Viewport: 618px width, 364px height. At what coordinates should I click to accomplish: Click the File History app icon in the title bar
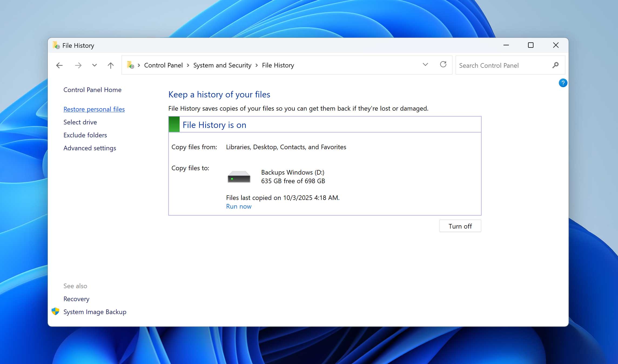pyautogui.click(x=56, y=45)
